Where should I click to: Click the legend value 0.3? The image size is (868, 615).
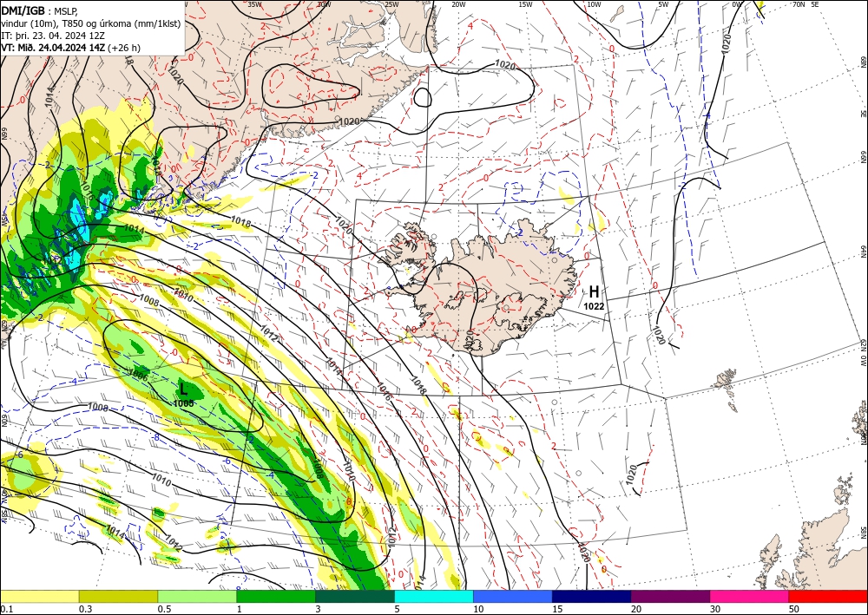tap(85, 609)
